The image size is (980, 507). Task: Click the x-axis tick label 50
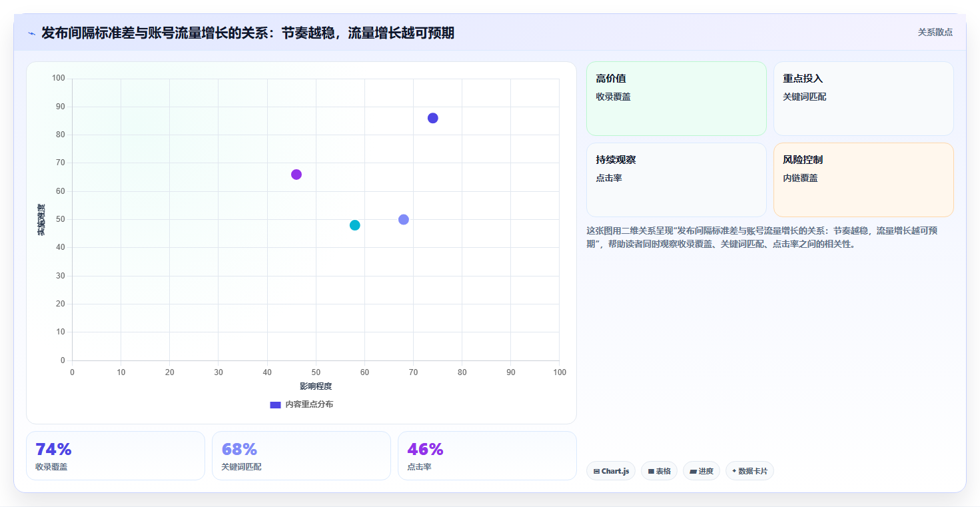point(316,372)
